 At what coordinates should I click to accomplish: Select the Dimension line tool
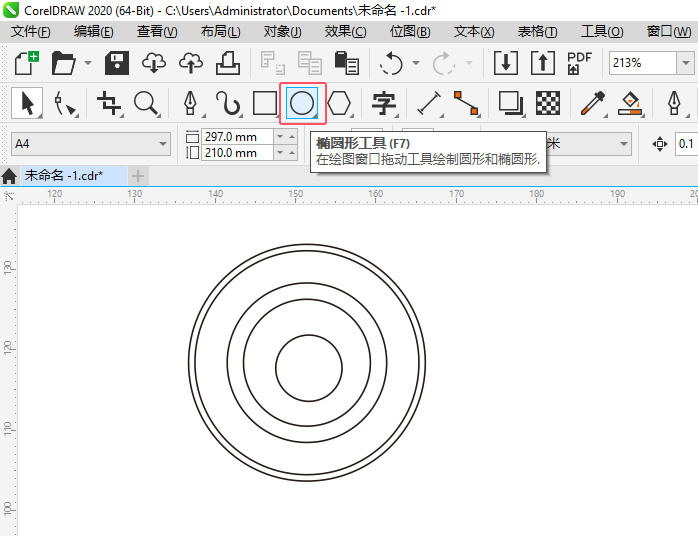point(429,103)
